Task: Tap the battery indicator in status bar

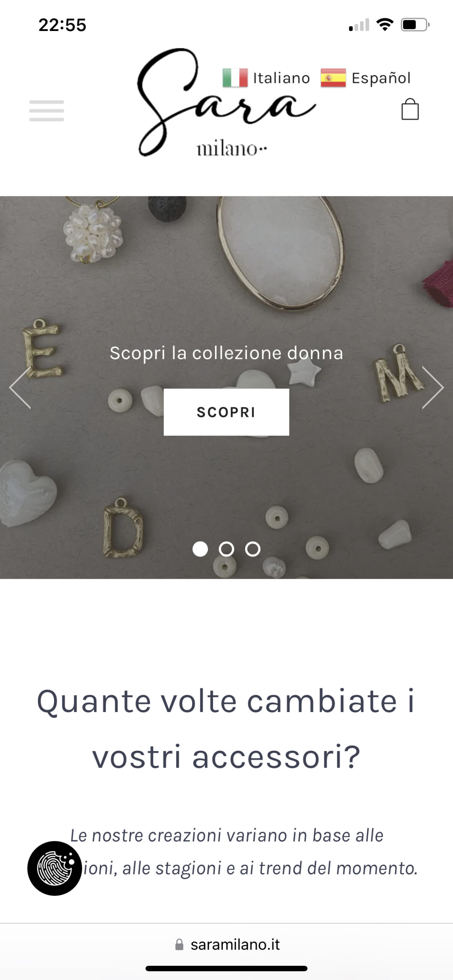Action: point(415,25)
